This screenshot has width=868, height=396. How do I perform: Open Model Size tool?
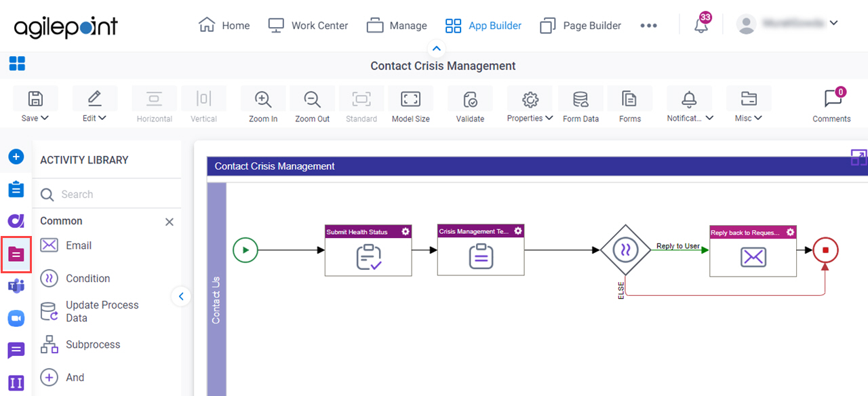coord(410,106)
